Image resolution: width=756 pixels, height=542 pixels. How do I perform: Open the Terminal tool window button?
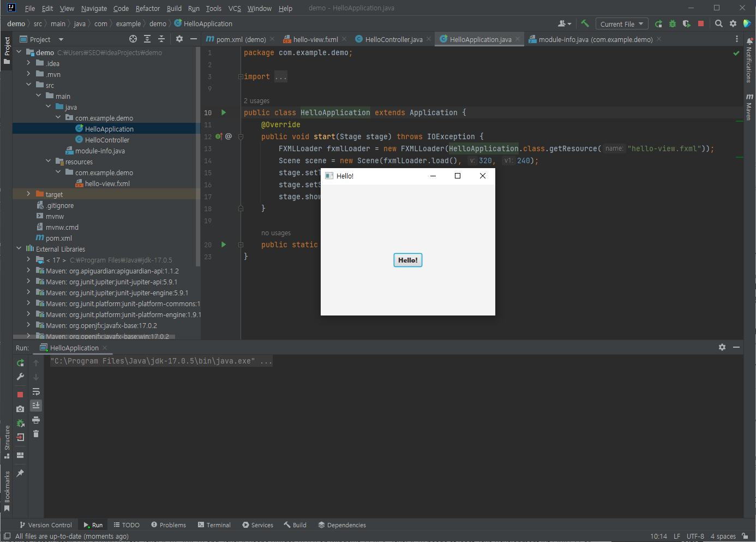(214, 525)
